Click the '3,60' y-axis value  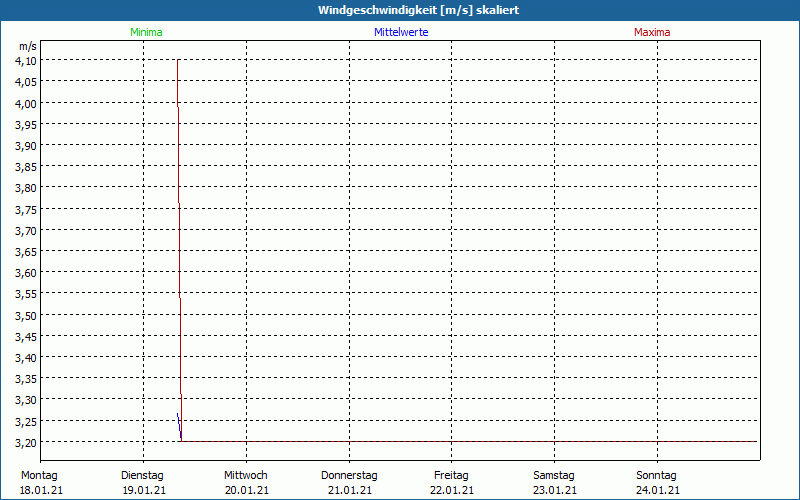[26, 272]
